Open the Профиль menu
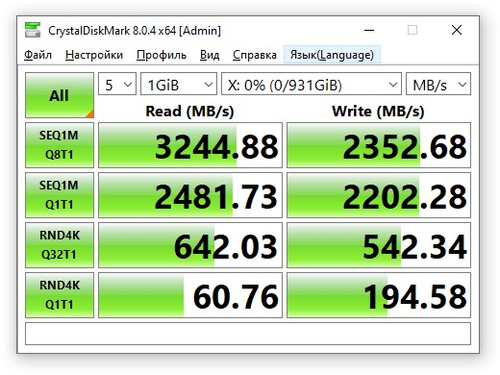 coord(161,55)
